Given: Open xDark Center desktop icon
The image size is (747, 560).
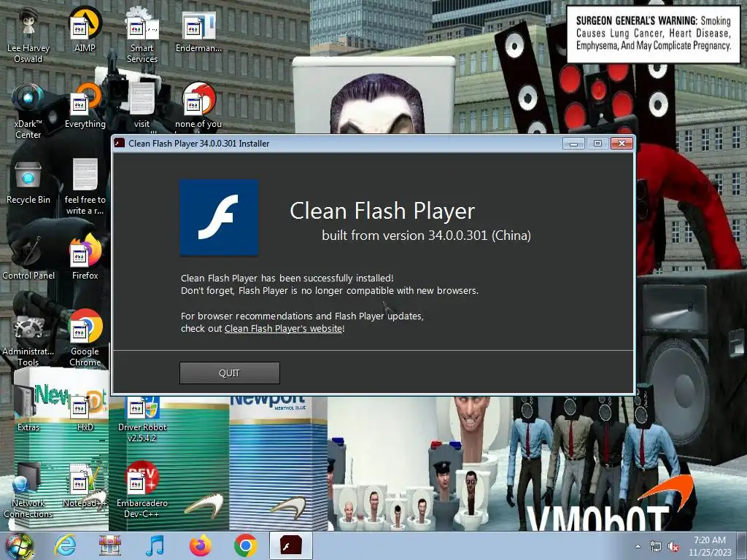Looking at the screenshot, I should (28, 112).
